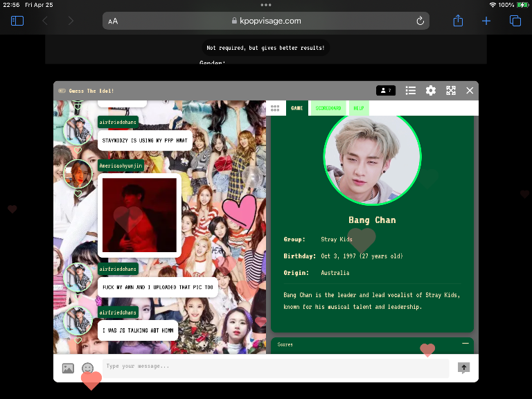Open the multitasking three-dots menu

click(266, 5)
